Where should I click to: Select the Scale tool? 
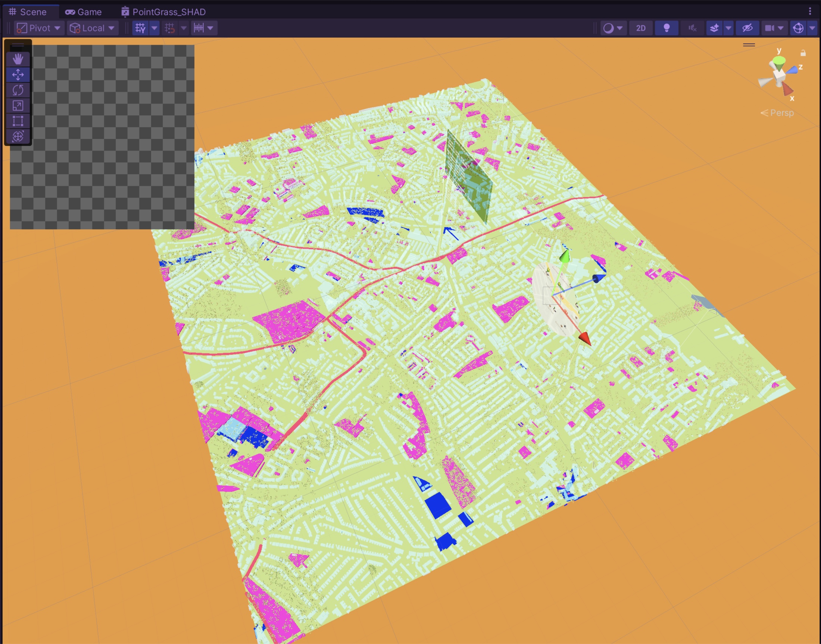(x=18, y=106)
